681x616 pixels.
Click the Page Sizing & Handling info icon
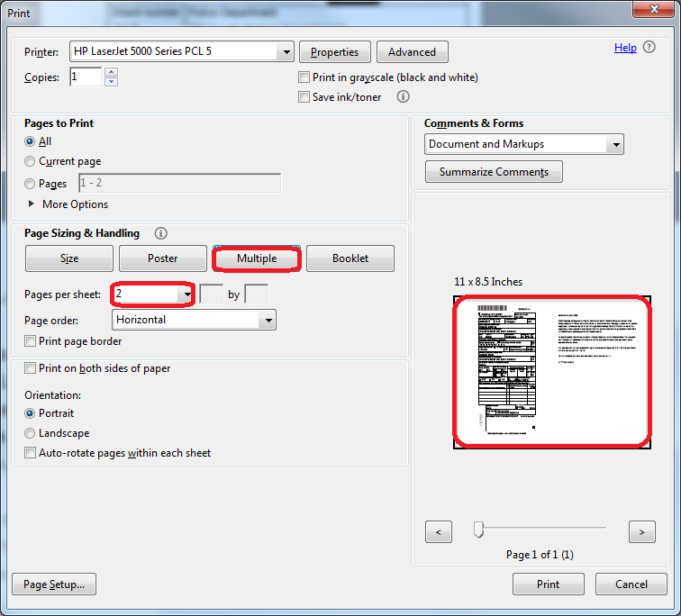tap(160, 233)
